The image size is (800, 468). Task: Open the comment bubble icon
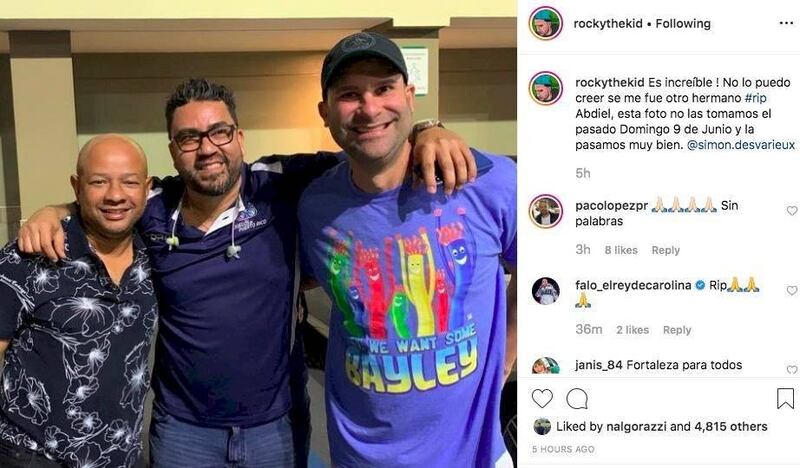coord(577,399)
